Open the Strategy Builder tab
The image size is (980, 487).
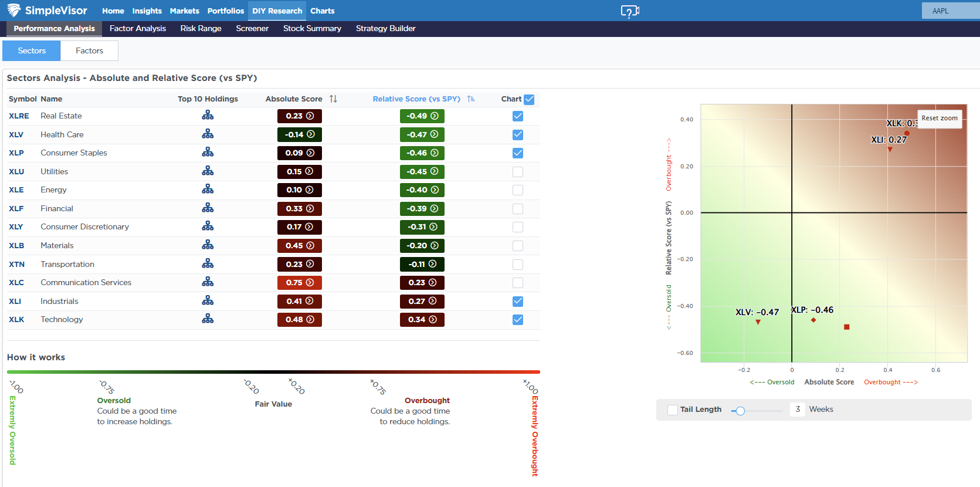[x=386, y=28]
